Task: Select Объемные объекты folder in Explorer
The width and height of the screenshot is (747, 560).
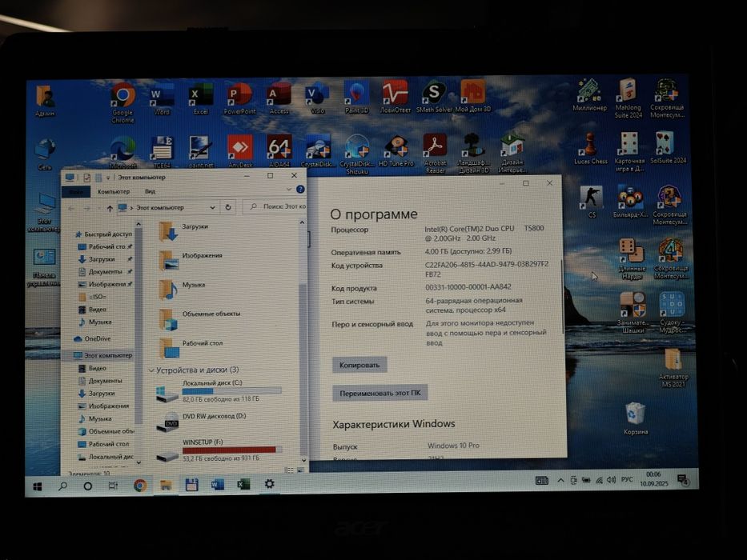Action: pos(200,319)
